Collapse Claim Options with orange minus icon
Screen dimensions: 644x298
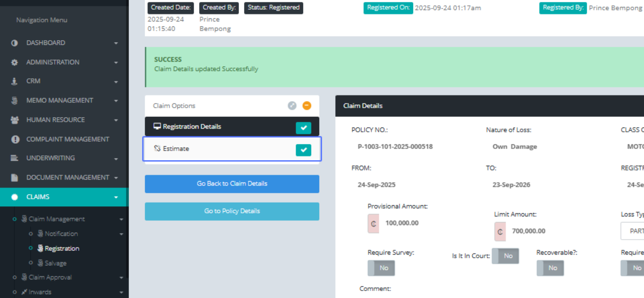pyautogui.click(x=307, y=106)
